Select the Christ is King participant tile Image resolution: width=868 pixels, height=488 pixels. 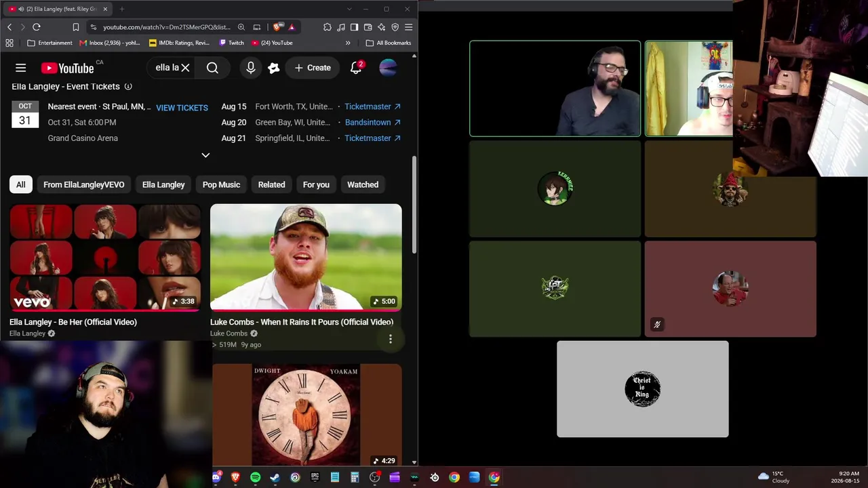[643, 389]
